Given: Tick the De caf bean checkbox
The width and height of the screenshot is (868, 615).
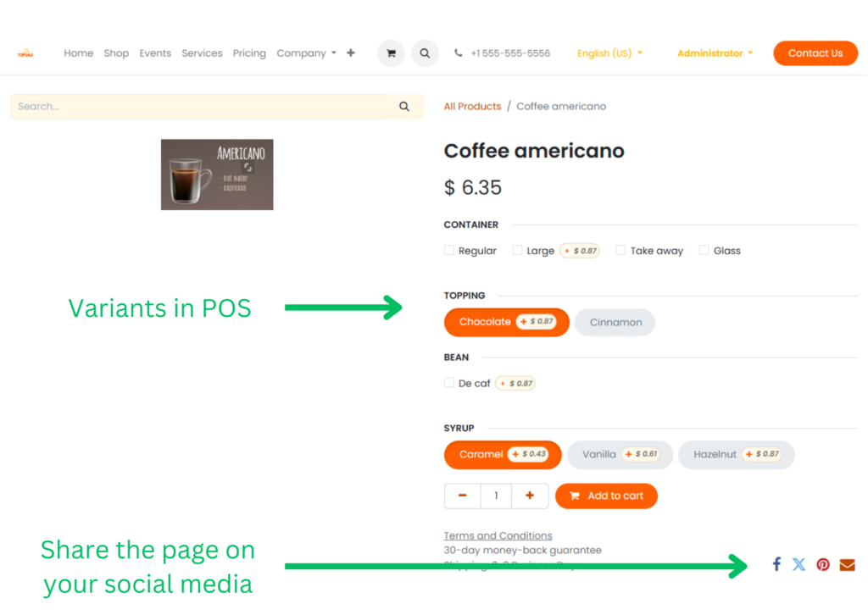Looking at the screenshot, I should [449, 383].
